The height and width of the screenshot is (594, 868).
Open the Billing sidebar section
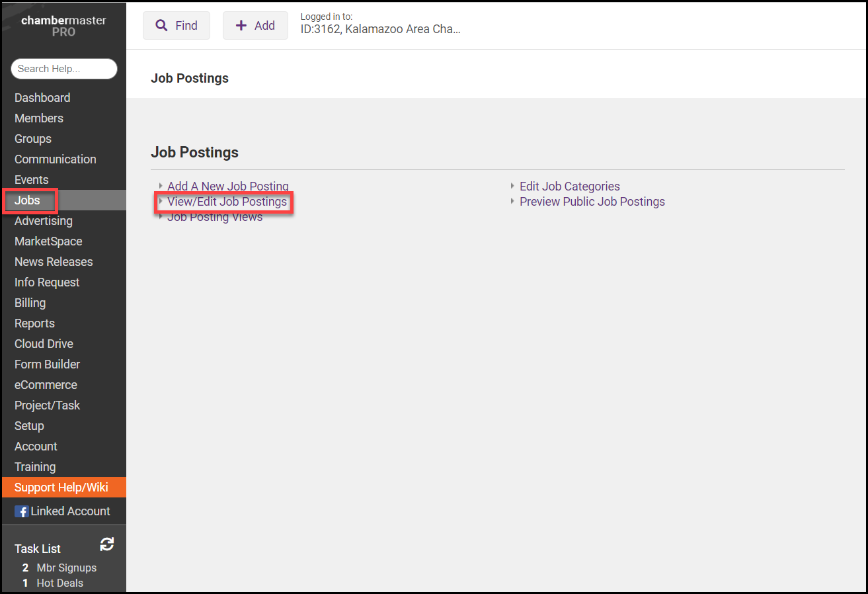30,303
